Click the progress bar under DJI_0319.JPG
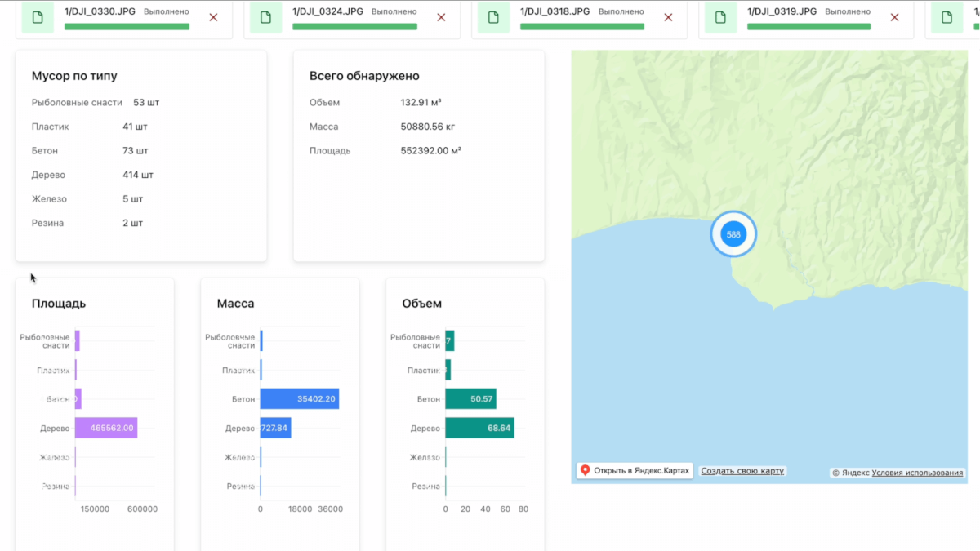The width and height of the screenshot is (980, 551). (808, 27)
